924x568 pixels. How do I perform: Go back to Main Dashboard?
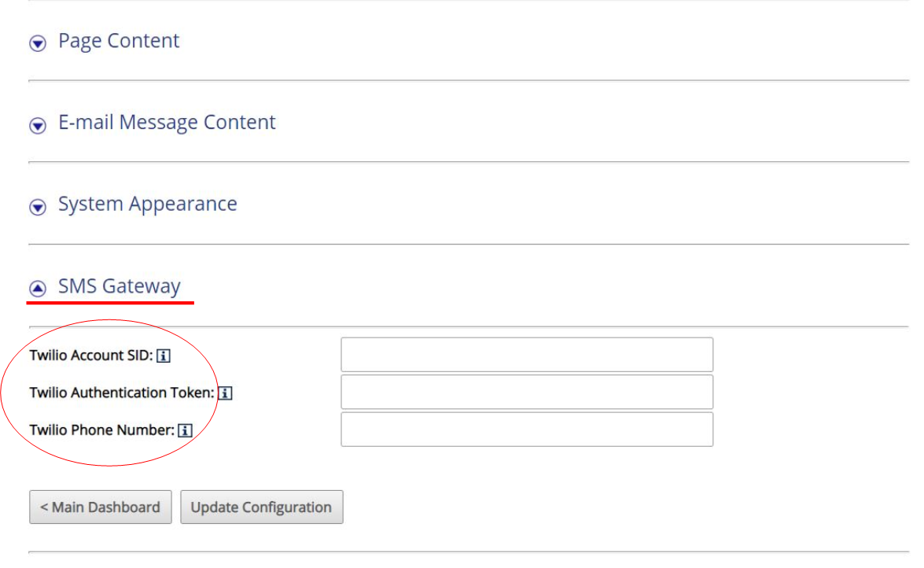tap(101, 507)
